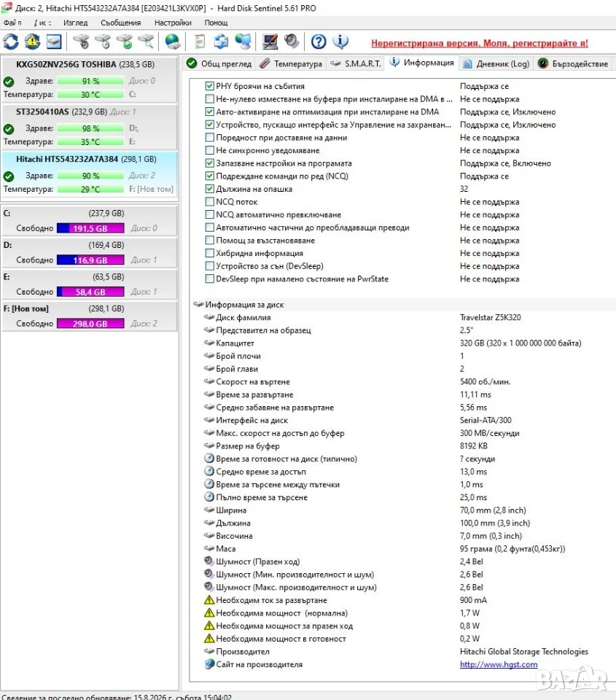Click the speaker sound toolbar icon

(x=292, y=42)
